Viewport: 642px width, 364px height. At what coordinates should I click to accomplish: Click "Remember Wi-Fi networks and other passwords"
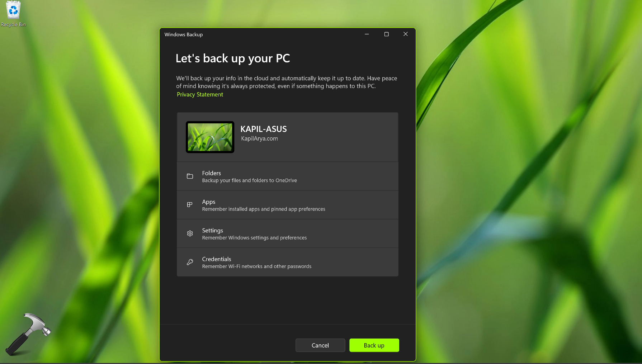click(x=256, y=266)
